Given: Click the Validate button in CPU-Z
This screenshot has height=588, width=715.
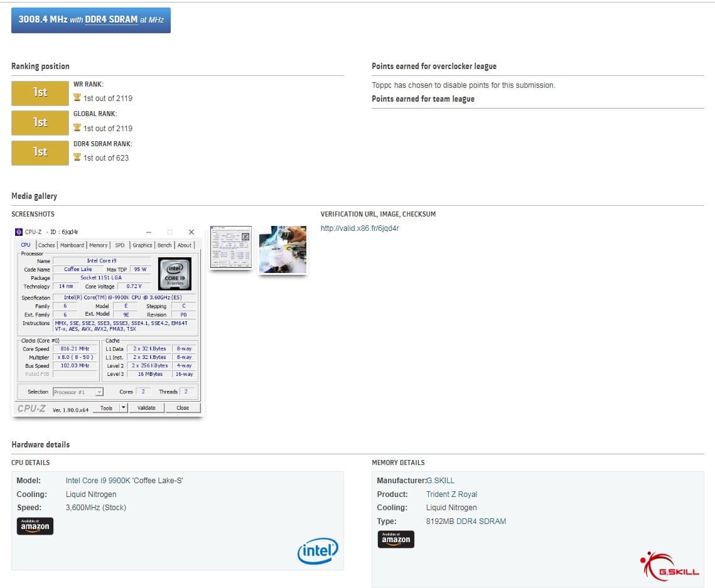Looking at the screenshot, I should pos(146,408).
